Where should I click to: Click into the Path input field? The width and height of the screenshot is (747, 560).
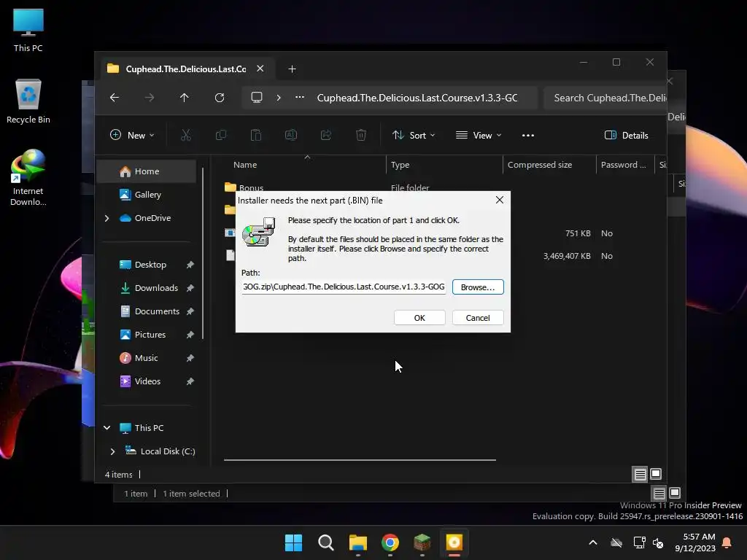(343, 287)
